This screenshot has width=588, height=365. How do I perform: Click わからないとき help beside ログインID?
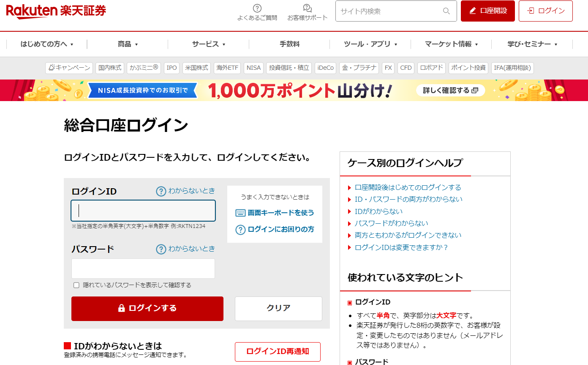tap(185, 191)
